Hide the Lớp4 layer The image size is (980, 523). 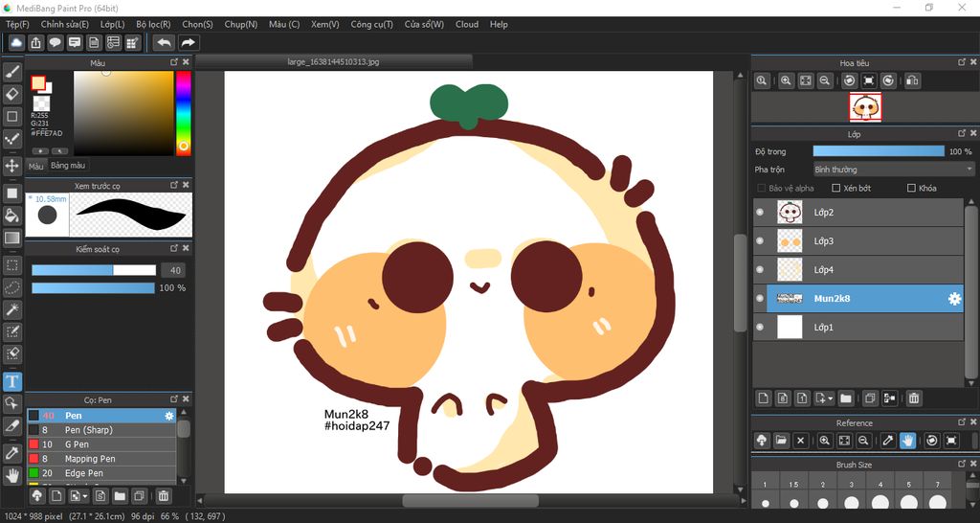[760, 269]
